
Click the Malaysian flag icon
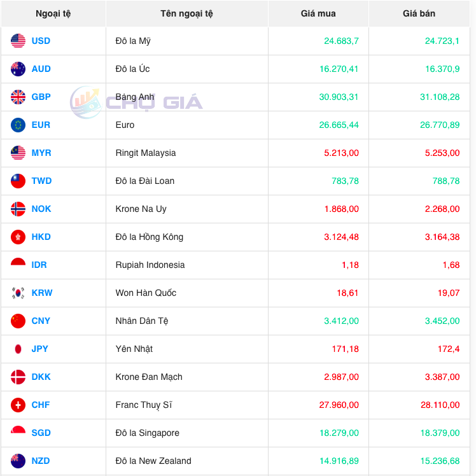[x=18, y=153]
